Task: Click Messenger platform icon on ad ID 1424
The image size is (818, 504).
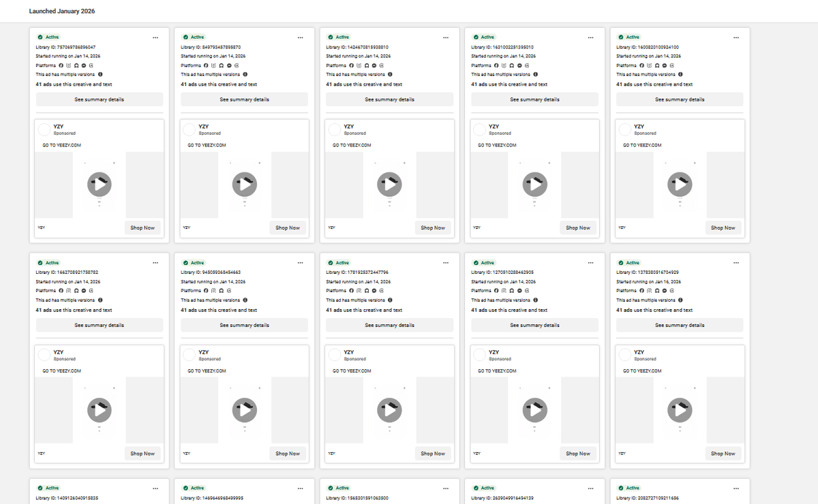Action: pyautogui.click(x=374, y=65)
